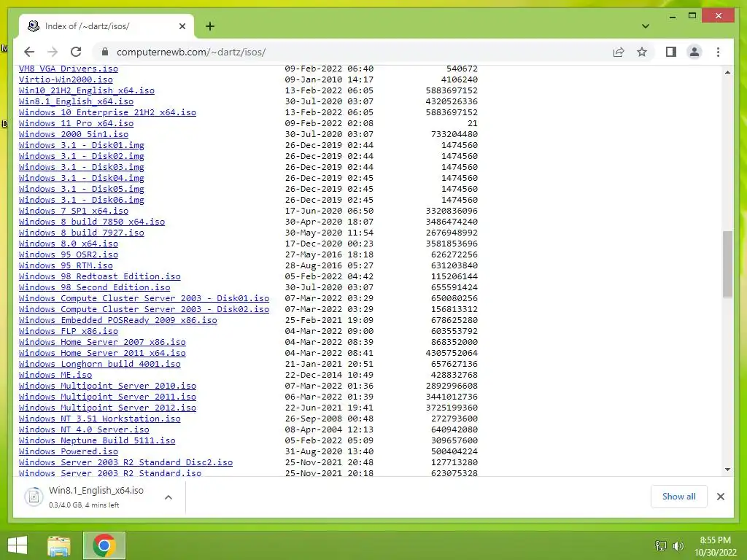Image resolution: width=747 pixels, height=560 pixels.
Task: Click the vertical scrollbar thumb
Action: [727, 264]
